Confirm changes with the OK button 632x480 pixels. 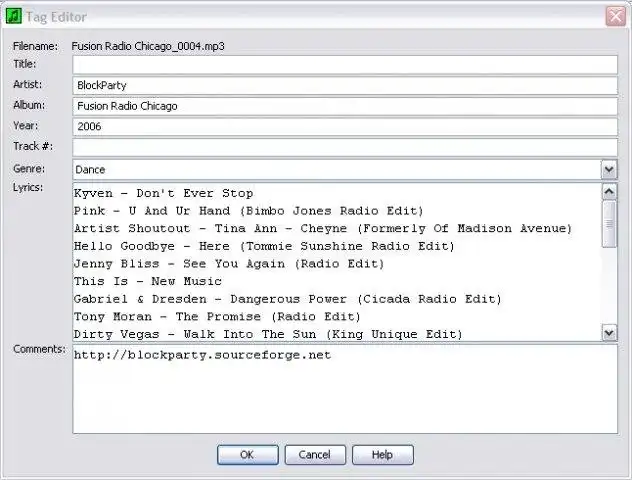click(x=247, y=455)
